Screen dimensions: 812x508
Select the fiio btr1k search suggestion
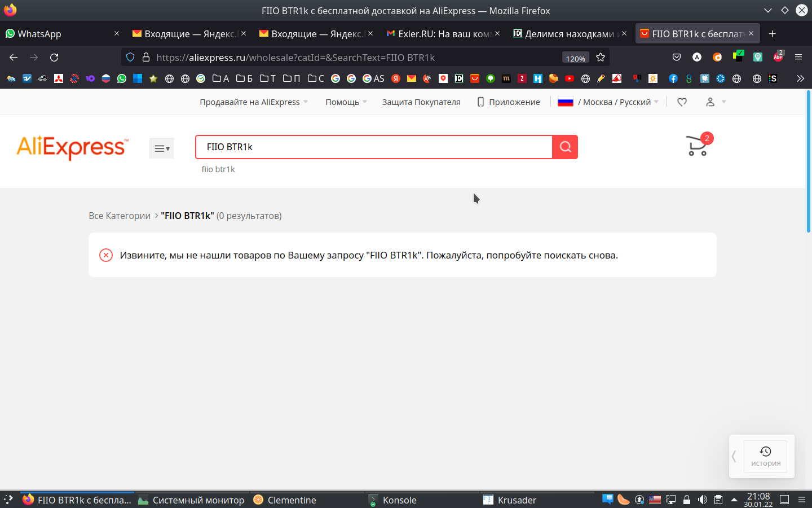click(x=218, y=169)
